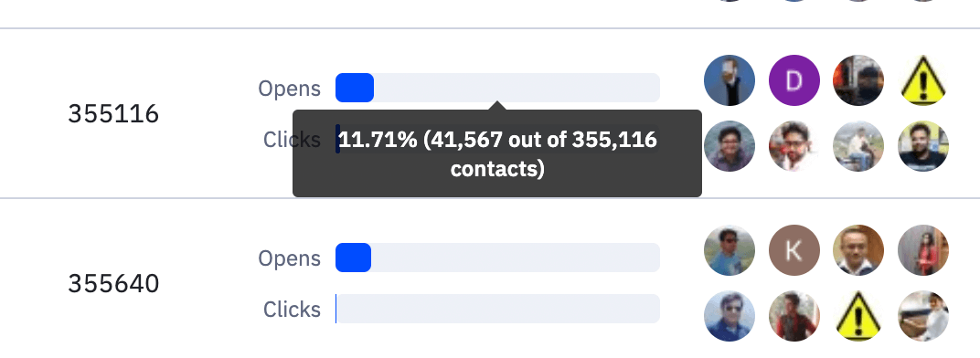This screenshot has width=980, height=358.
Task: Click the purple D avatar
Action: 794,80
